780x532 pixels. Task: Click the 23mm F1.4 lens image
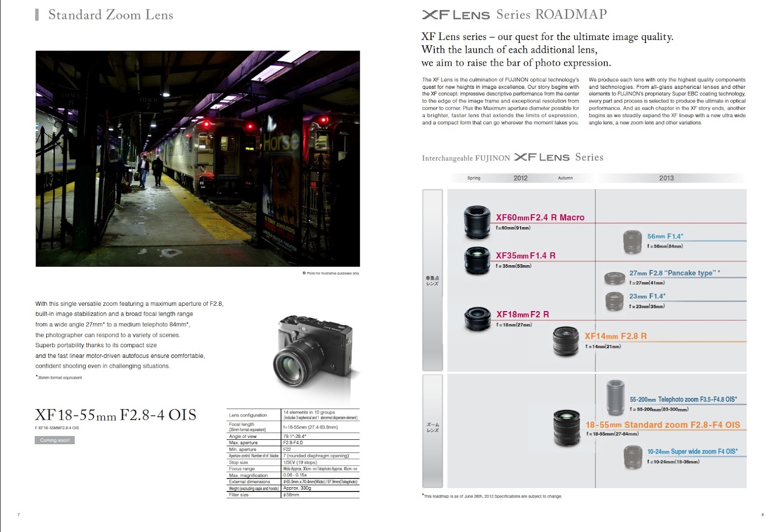click(614, 301)
